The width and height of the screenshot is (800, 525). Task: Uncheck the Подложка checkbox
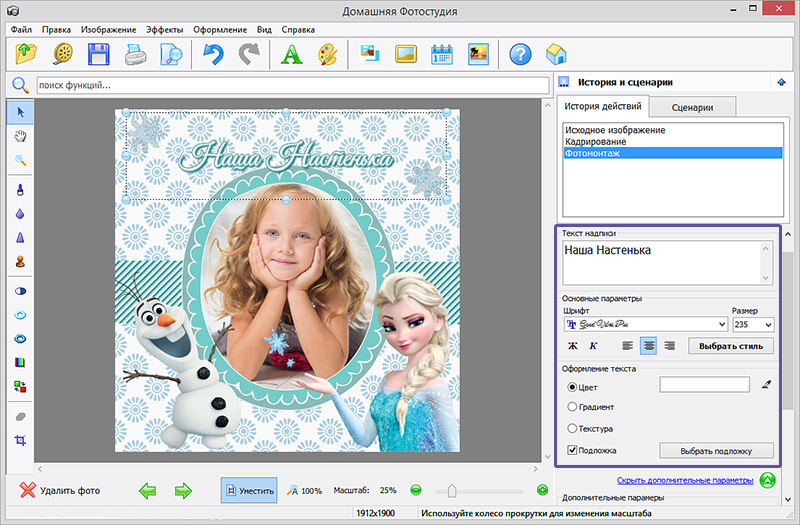click(572, 451)
